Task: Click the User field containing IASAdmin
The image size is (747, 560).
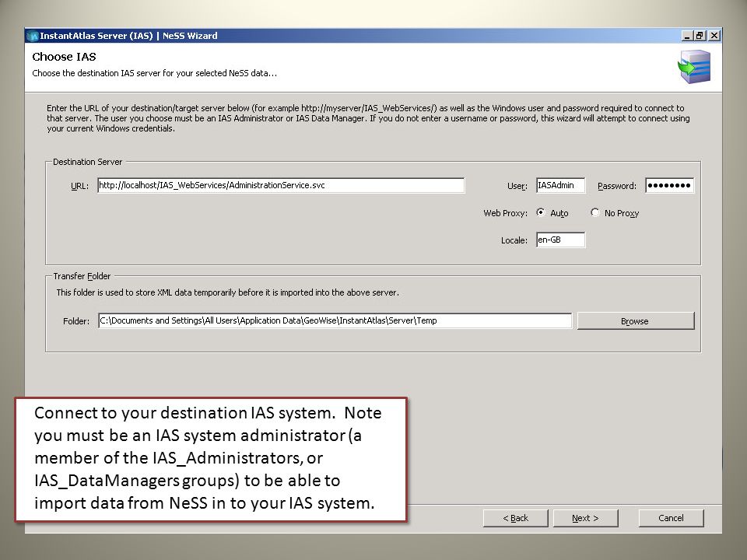Action: coord(560,185)
